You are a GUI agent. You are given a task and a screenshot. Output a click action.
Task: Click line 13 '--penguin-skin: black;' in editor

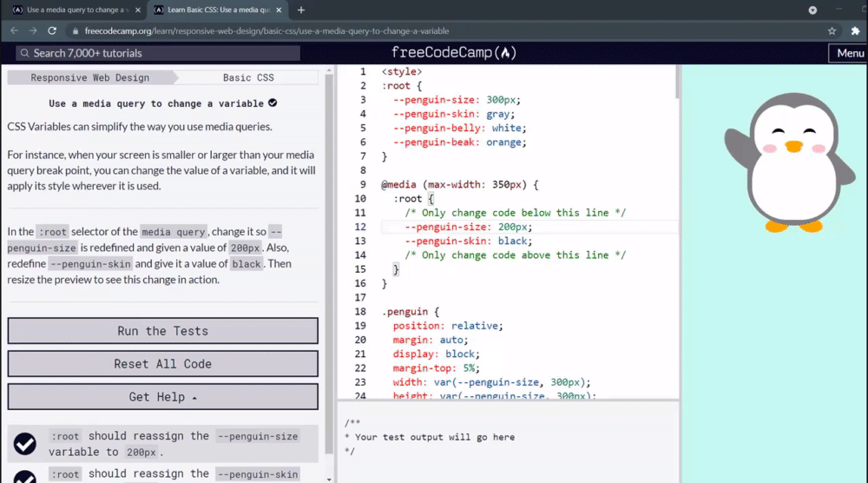tap(469, 241)
